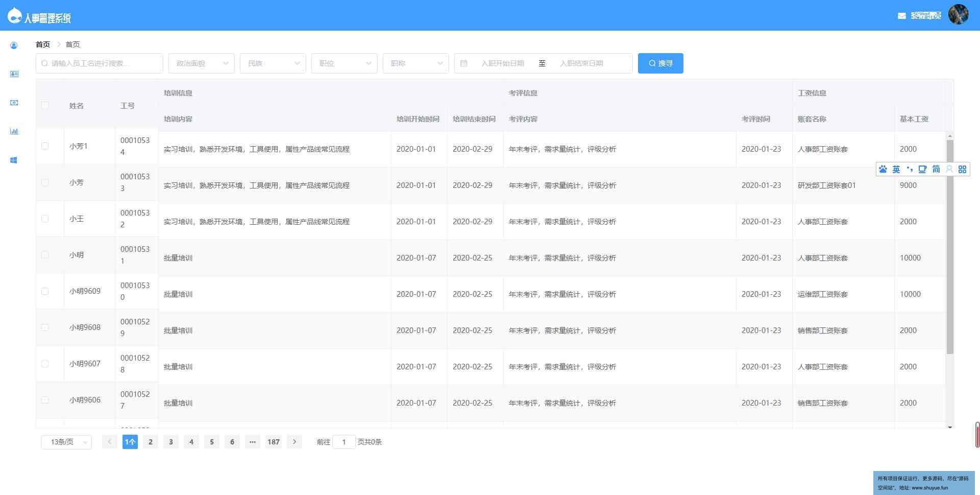Click first 首页 breadcrumb link
This screenshot has height=495, width=980.
43,44
